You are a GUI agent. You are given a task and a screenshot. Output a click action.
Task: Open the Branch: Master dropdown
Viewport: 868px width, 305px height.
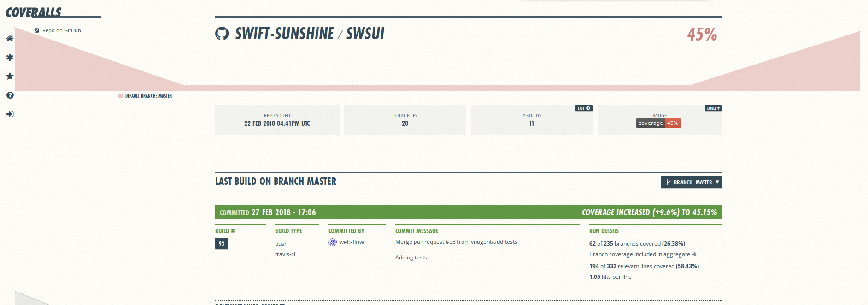pyautogui.click(x=692, y=182)
